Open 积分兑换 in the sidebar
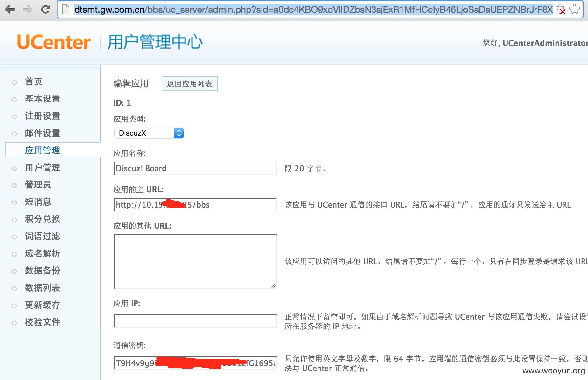The image size is (588, 380). (43, 219)
